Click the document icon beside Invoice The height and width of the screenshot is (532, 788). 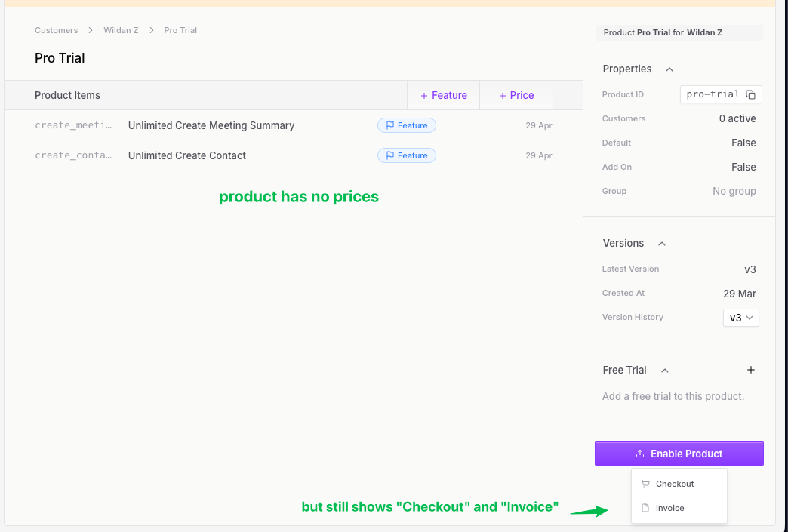(645, 508)
